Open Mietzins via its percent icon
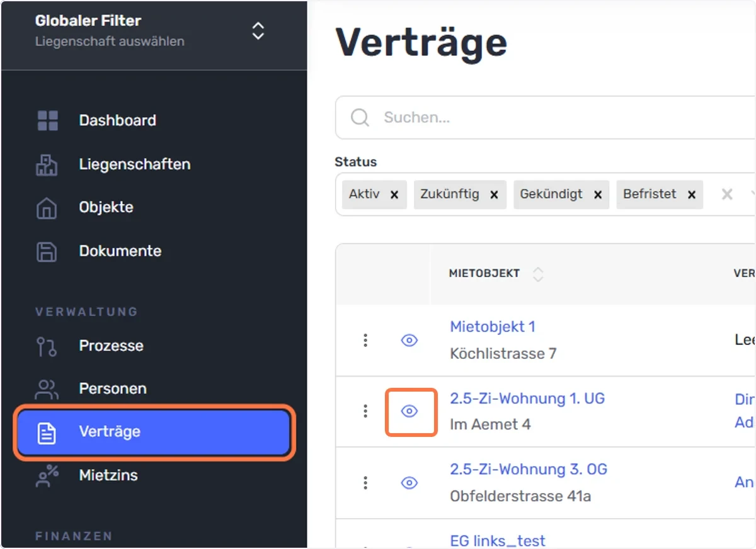 click(x=47, y=475)
